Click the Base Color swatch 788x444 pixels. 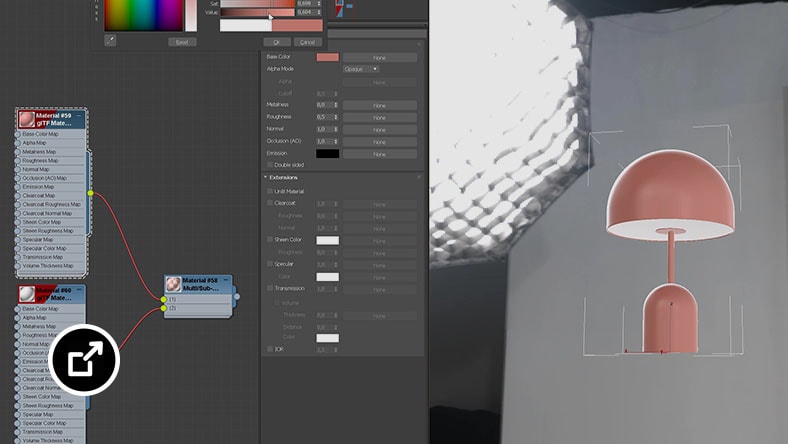tap(327, 58)
